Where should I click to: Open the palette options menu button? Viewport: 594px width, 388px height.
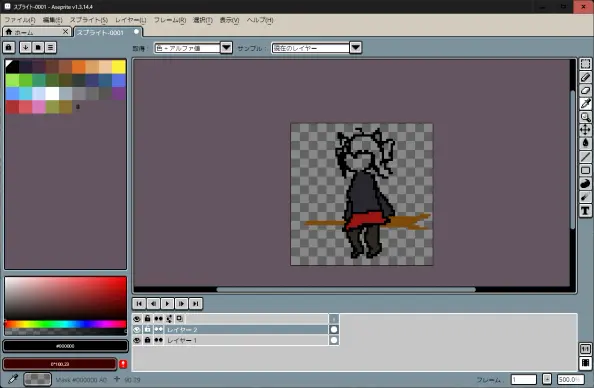[x=50, y=47]
